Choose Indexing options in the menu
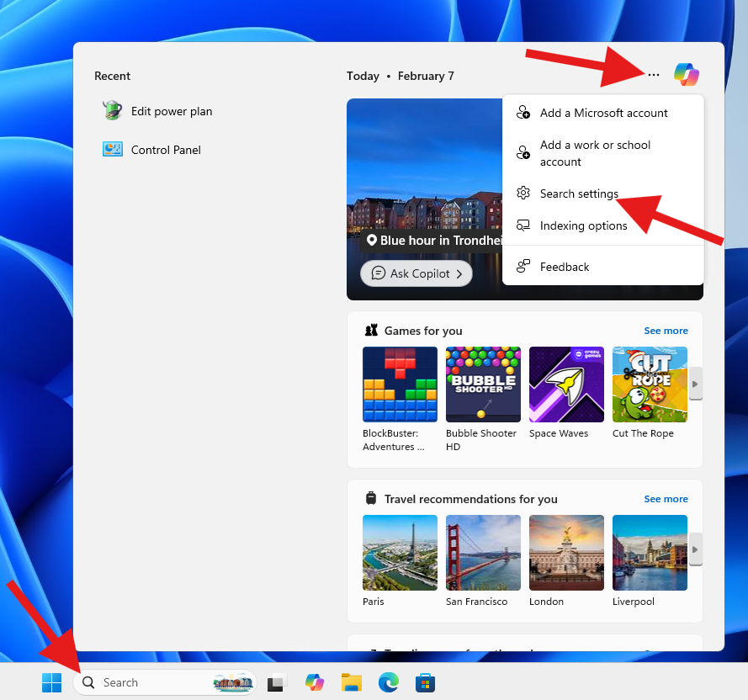 pos(583,225)
